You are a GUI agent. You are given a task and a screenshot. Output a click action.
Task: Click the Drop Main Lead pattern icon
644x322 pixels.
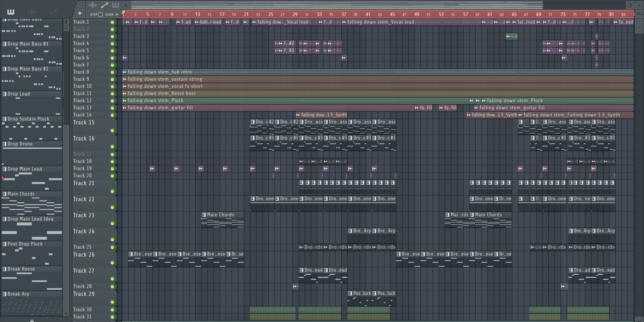[4, 169]
